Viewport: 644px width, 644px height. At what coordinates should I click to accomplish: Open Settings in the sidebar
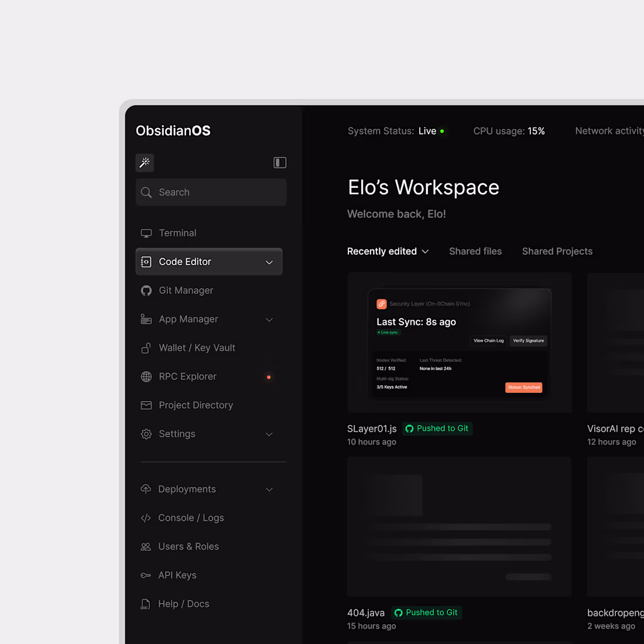pyautogui.click(x=208, y=434)
